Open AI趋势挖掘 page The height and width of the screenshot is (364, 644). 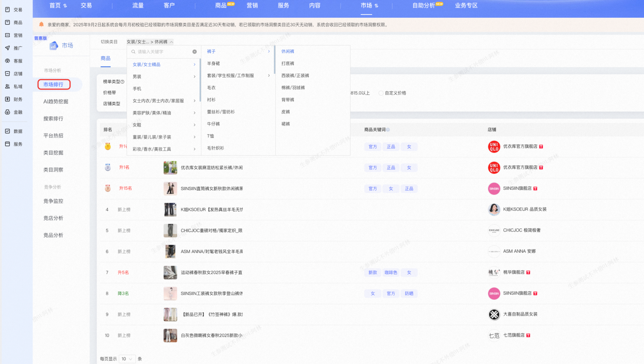coord(56,101)
